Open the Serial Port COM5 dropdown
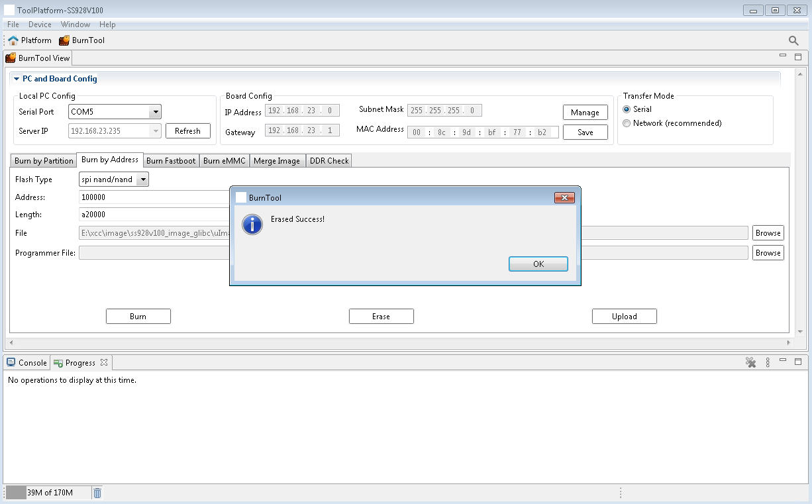 [x=155, y=112]
